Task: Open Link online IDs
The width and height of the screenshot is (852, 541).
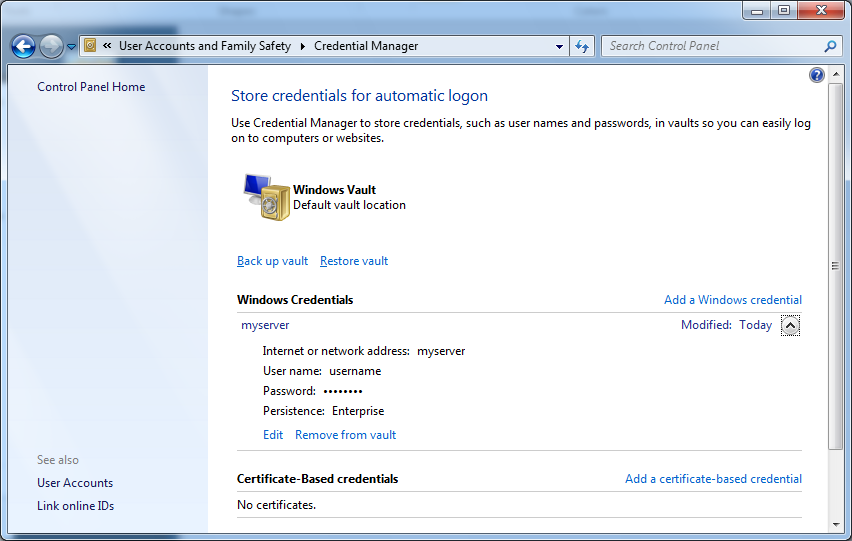Action: (x=76, y=506)
